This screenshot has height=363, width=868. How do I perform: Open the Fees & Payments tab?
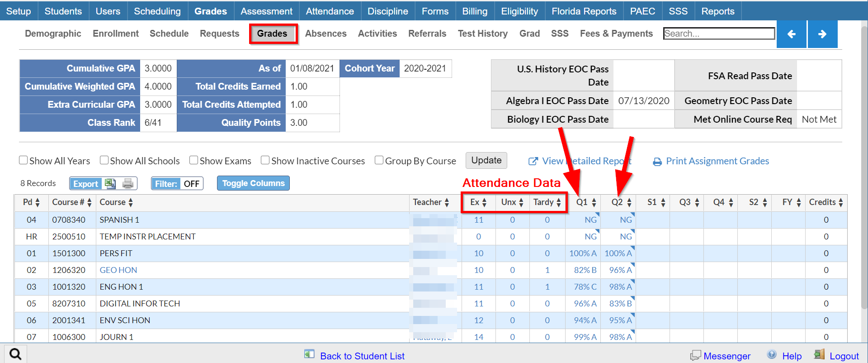click(616, 33)
